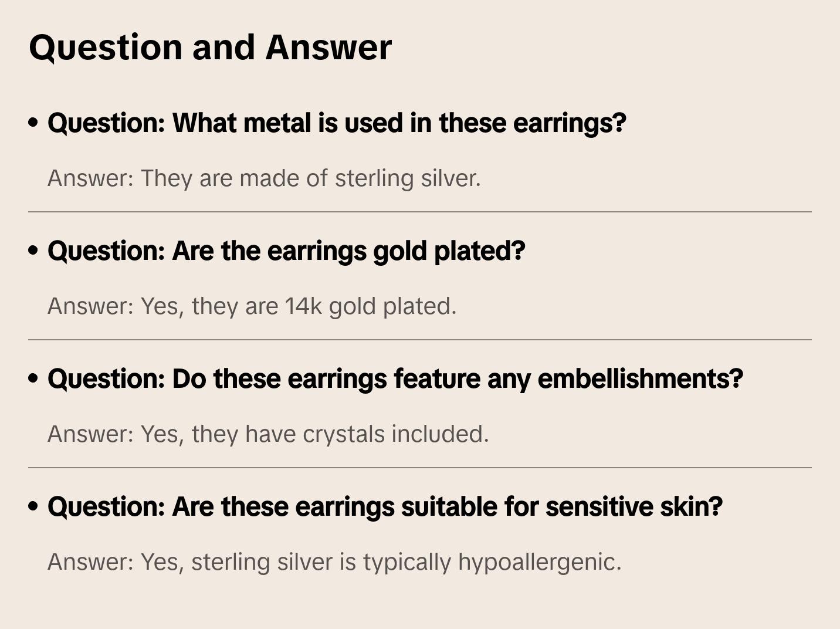840x629 pixels.
Task: Select the answer 'They are made of sterling silver'
Action: coord(264,178)
